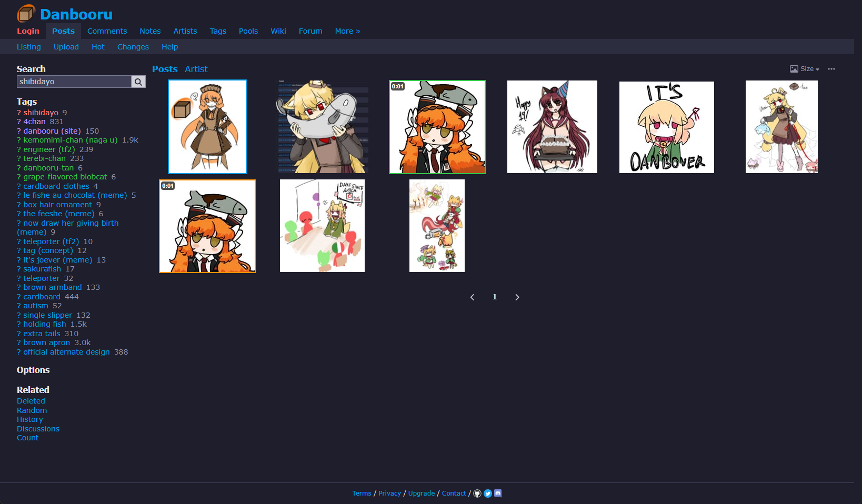Screen dimensions: 862x504
Task: Click the Danbooru box logo icon
Action: click(26, 14)
